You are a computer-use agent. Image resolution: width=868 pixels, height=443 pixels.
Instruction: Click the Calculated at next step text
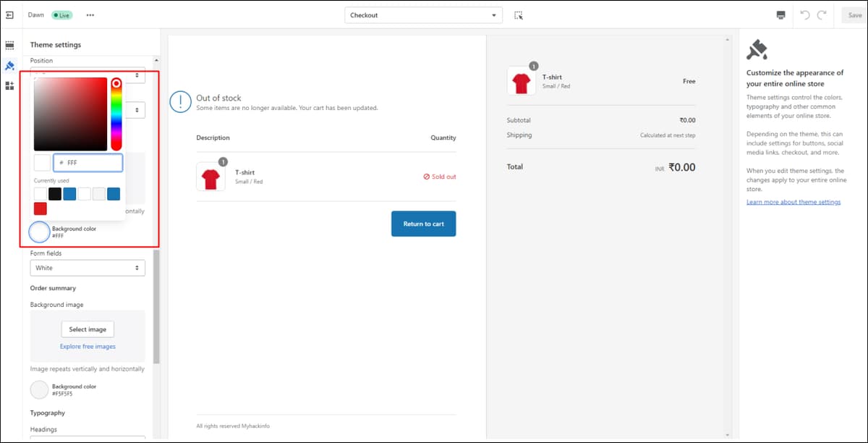(668, 135)
